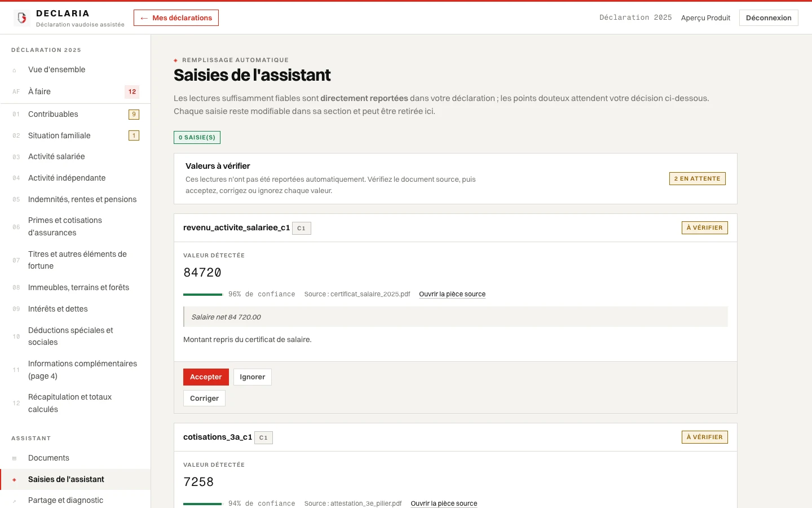Click the red diamond icon beside Saisies de l'assistant
Image resolution: width=812 pixels, height=508 pixels.
coord(15,480)
